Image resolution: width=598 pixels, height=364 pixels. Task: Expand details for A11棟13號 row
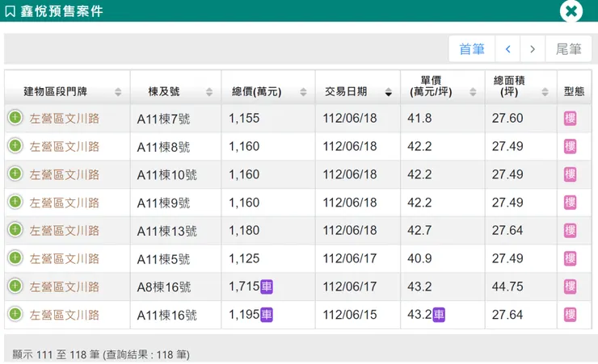click(15, 230)
